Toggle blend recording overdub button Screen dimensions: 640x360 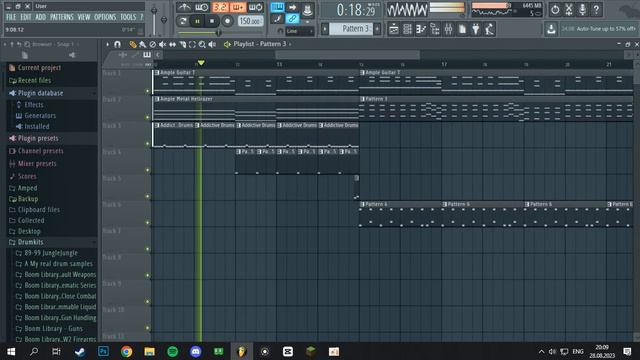238,7
